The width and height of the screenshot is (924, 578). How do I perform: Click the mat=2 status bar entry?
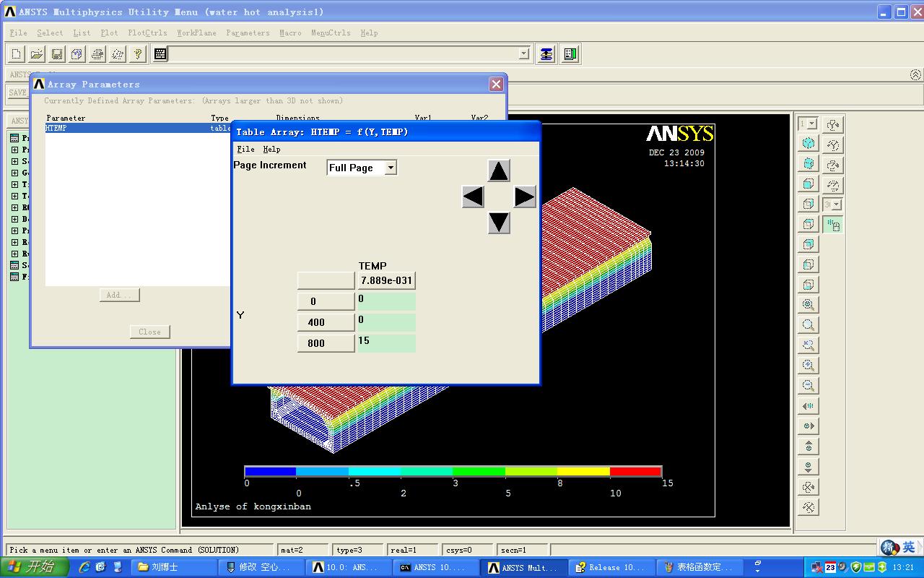coord(302,550)
